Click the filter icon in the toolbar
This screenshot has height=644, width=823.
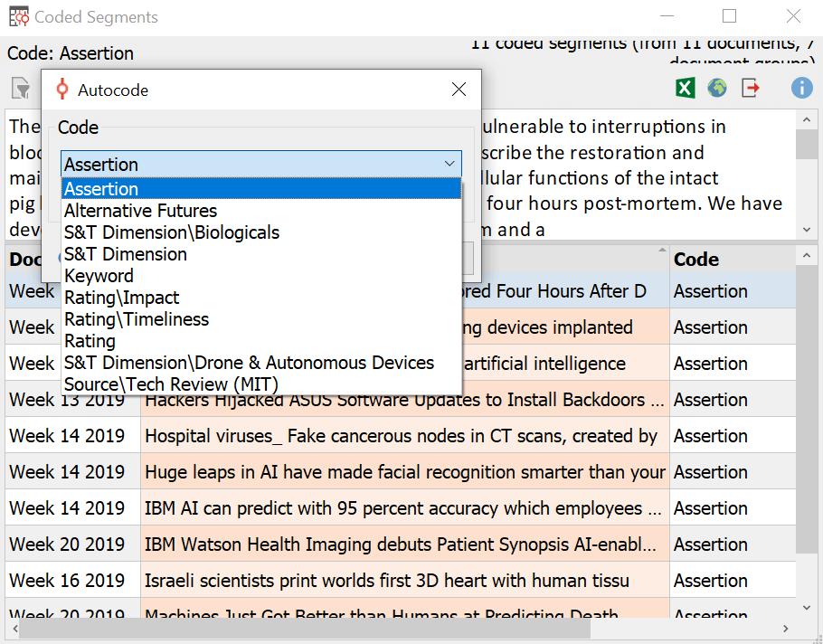click(x=20, y=88)
